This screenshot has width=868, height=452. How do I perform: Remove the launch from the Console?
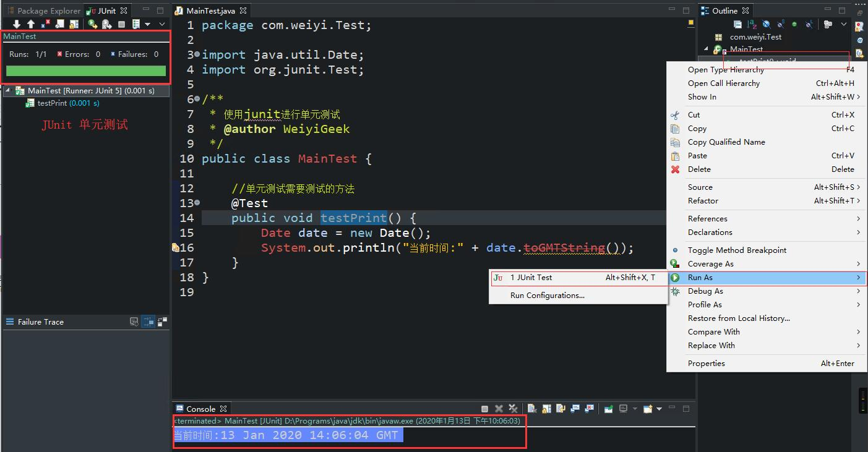[x=499, y=409]
